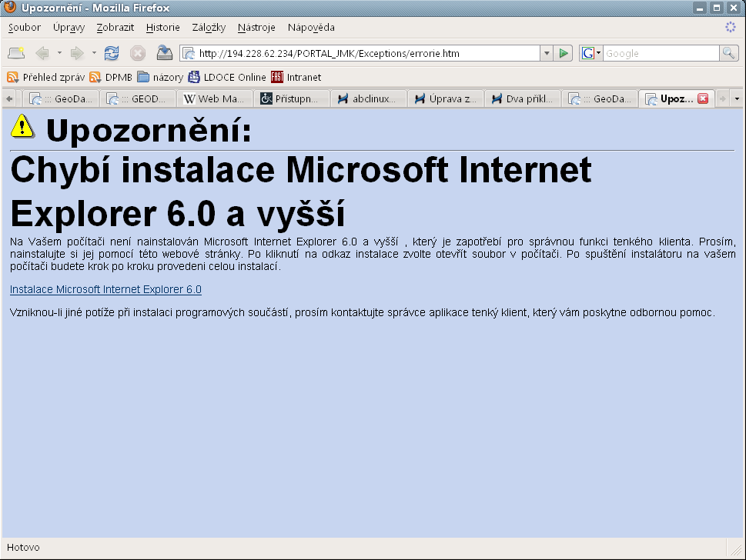Reload the current page
746x560 pixels.
pyautogui.click(x=112, y=53)
